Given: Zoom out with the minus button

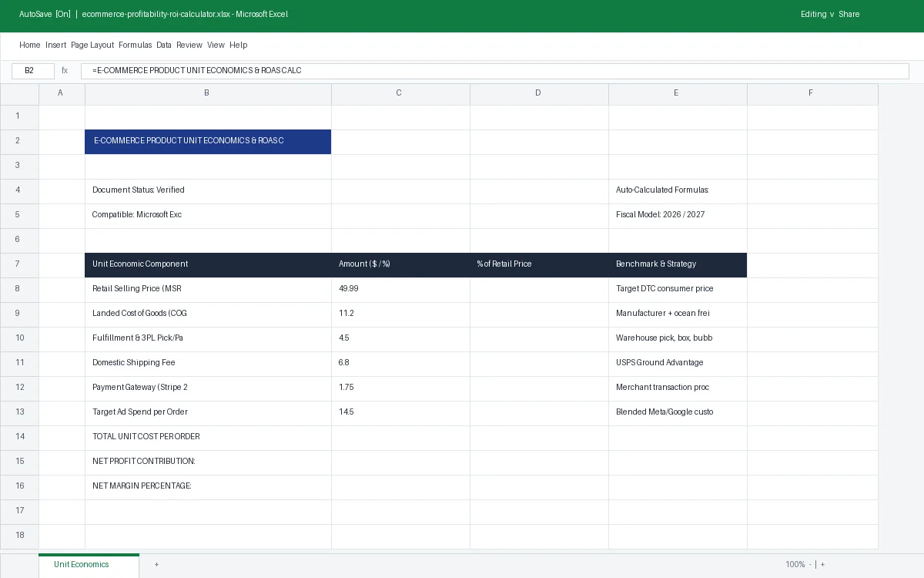Looking at the screenshot, I should tap(809, 565).
